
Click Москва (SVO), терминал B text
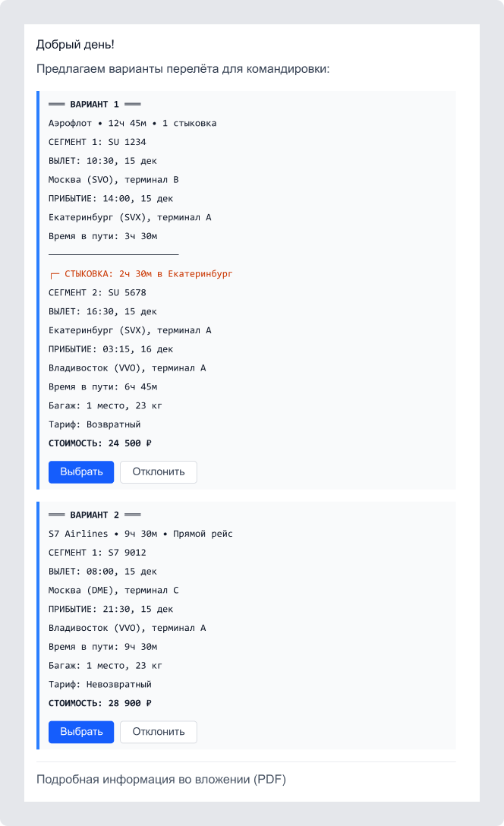point(113,180)
